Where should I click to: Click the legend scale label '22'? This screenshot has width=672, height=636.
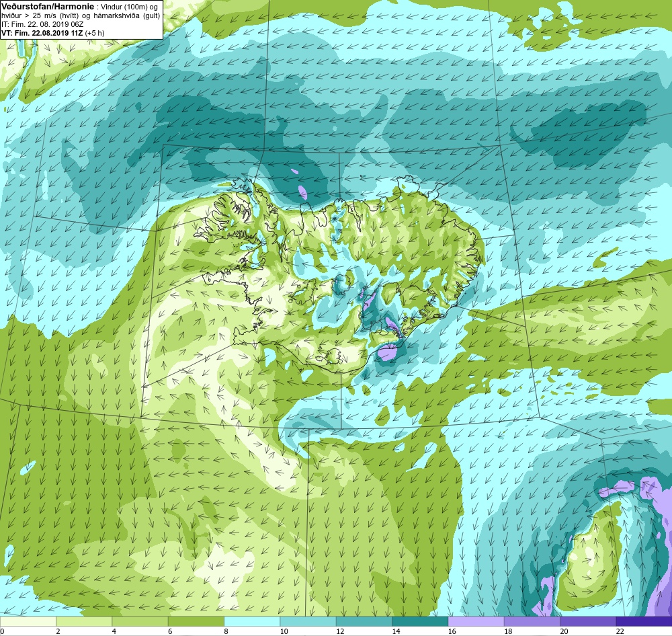[x=620, y=631]
